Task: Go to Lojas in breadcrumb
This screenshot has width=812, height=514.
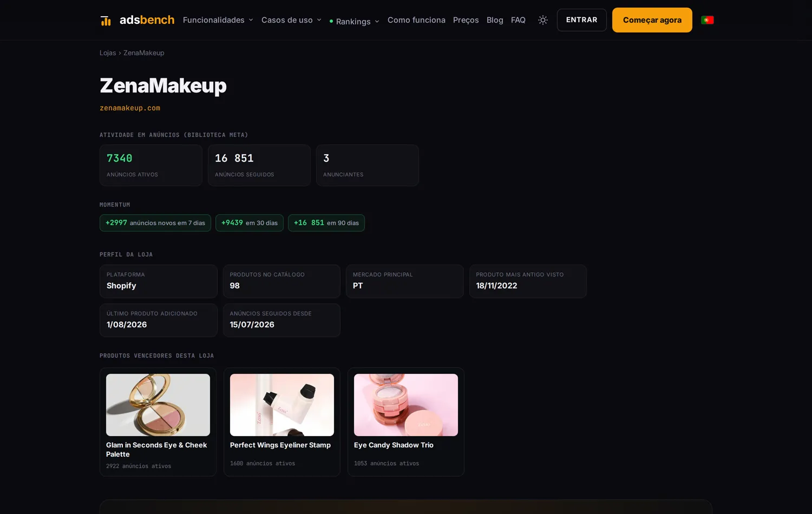Action: [108, 53]
